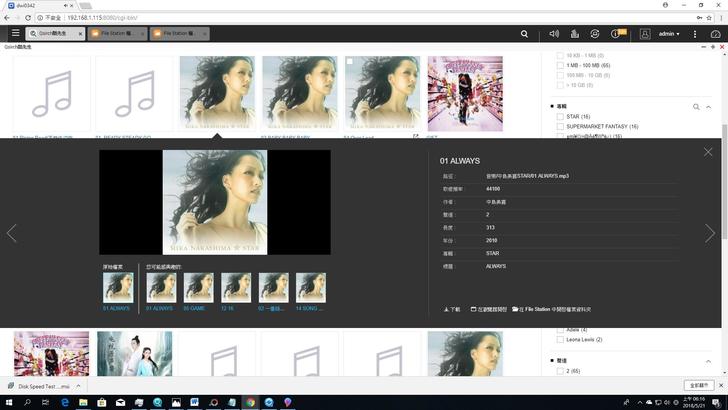This screenshot has width=728, height=410.
Task: Open the admin user dropdown
Action: point(667,34)
